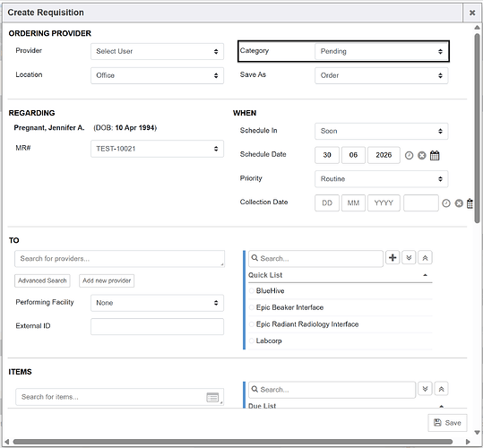483x448 pixels.
Task: Clear the Schedule Date with X icon
Action: [x=422, y=156]
